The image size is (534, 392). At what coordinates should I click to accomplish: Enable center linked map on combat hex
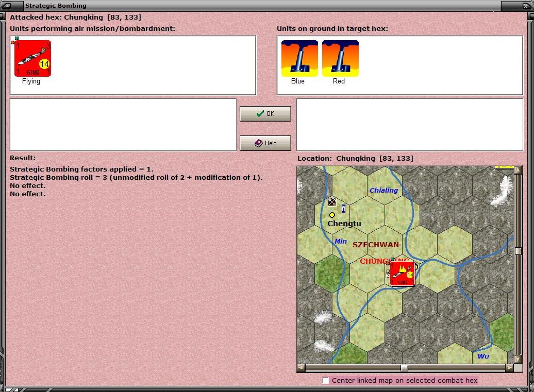click(x=326, y=381)
